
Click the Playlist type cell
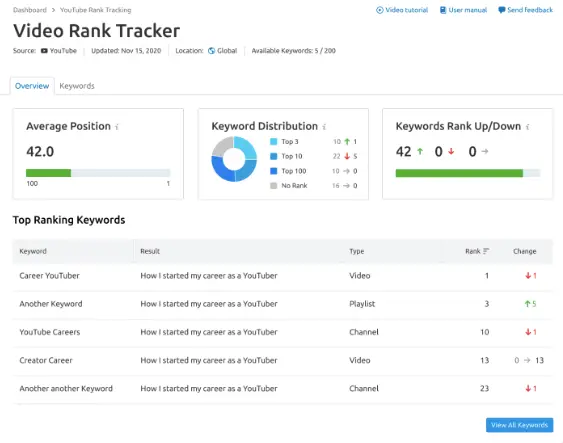pos(362,304)
